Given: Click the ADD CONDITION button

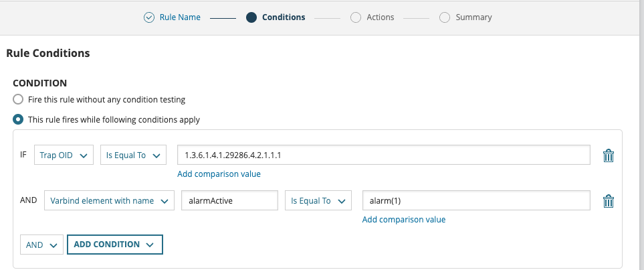Looking at the screenshot, I should point(114,245).
